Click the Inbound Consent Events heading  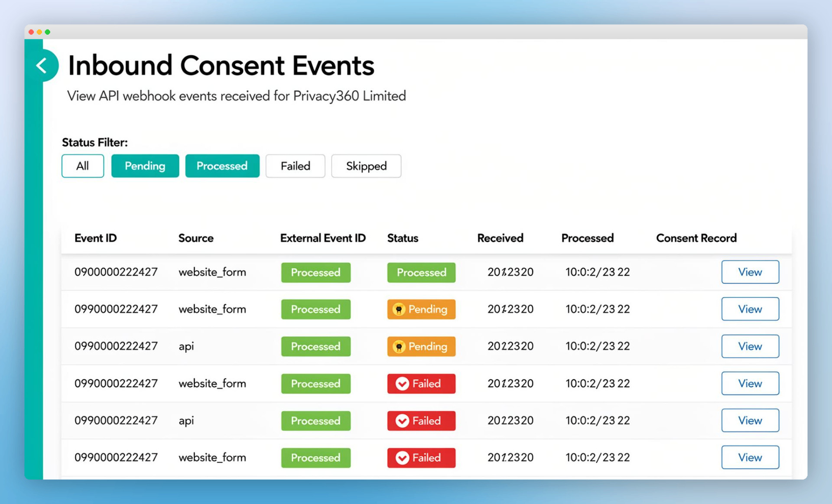(221, 65)
